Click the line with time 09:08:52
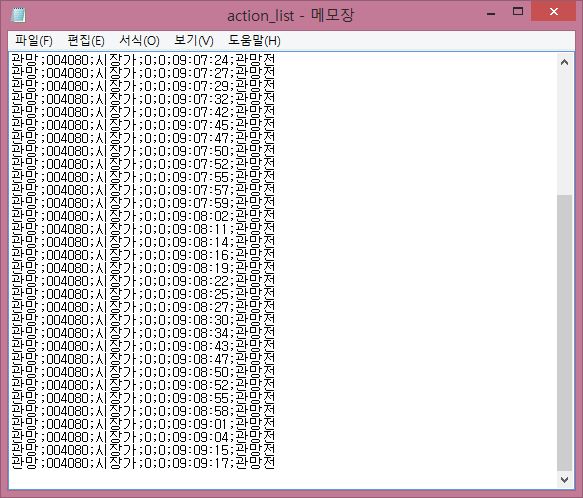Viewport: 583px width, 498px height. click(143, 385)
